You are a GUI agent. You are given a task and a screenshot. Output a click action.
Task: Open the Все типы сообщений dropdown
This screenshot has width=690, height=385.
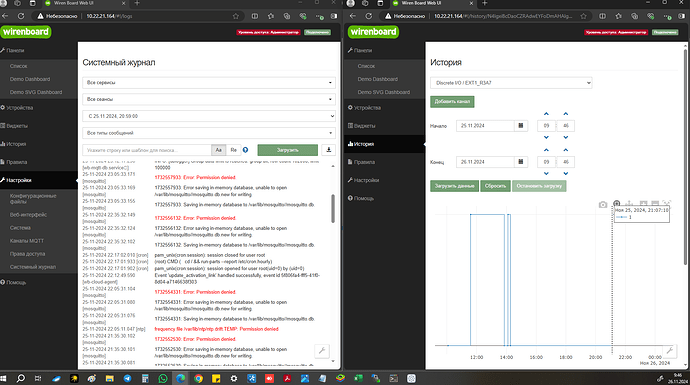point(209,133)
